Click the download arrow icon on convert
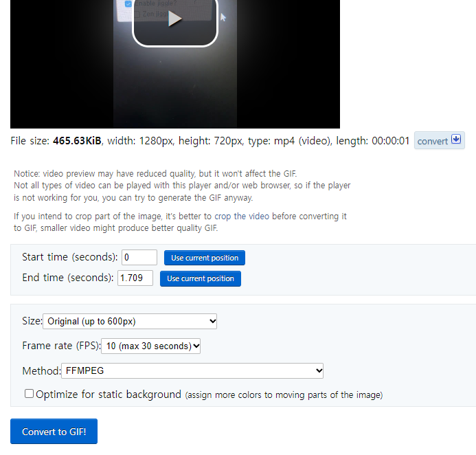Viewport: 476px width, 455px height. pos(456,140)
